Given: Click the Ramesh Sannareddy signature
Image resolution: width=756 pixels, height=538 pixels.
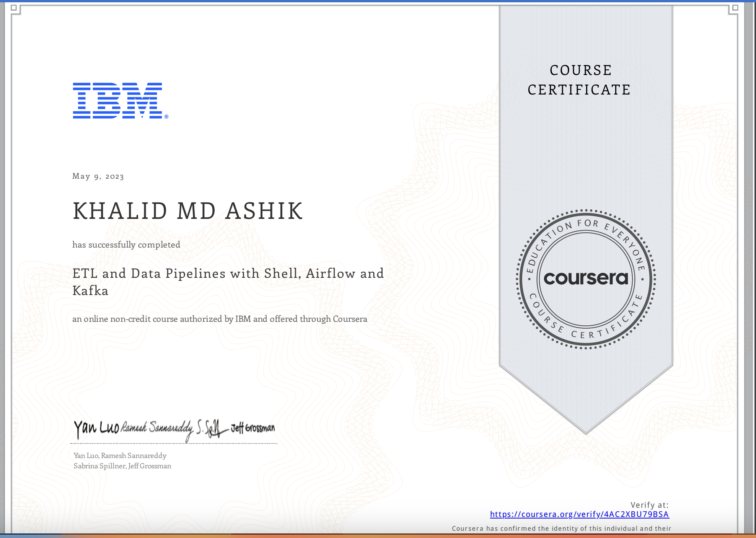Looking at the screenshot, I should point(157,430).
